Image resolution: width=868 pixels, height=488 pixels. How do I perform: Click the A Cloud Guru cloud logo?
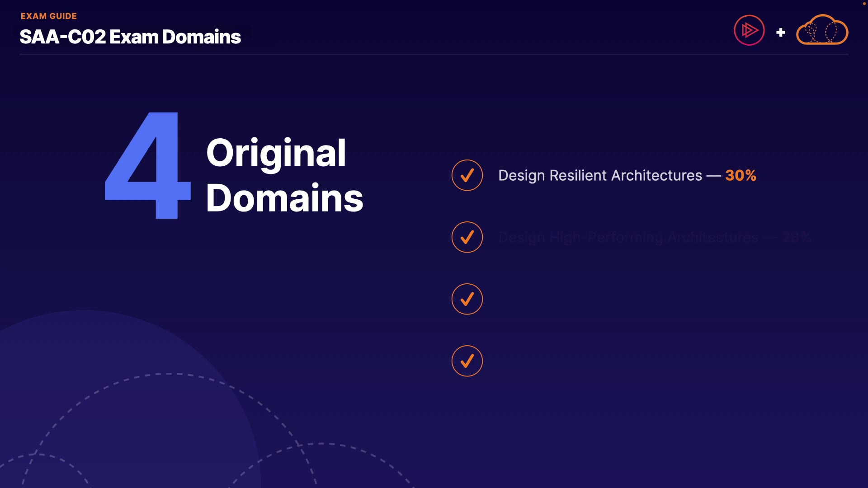point(822,30)
